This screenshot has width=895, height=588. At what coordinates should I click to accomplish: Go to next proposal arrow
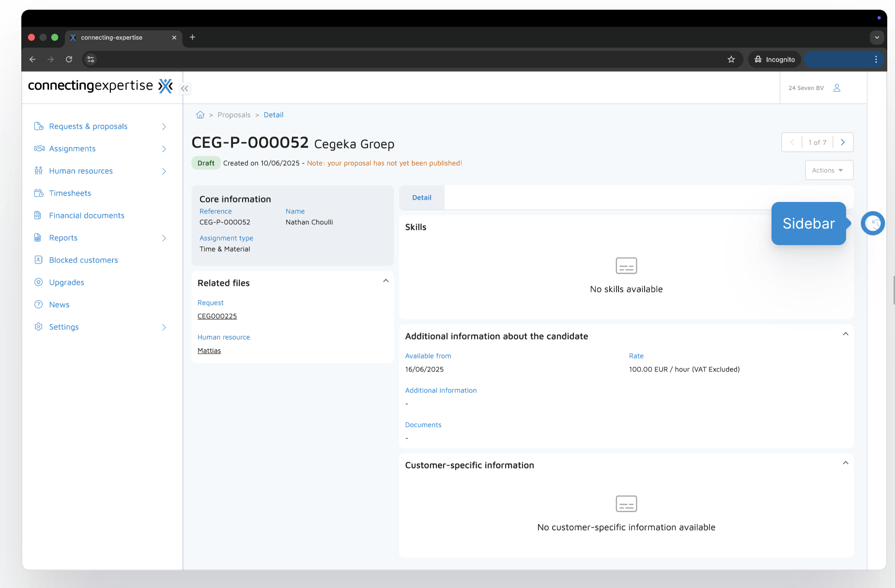(843, 142)
